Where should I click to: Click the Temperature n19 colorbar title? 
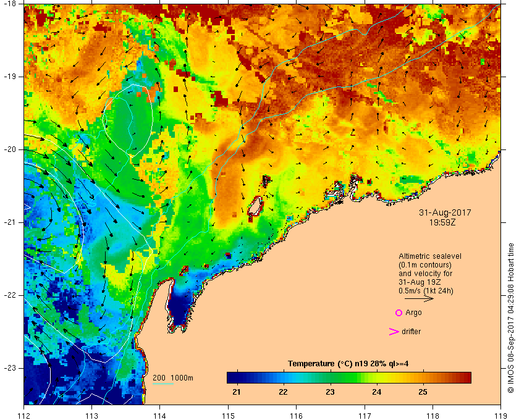348,364
